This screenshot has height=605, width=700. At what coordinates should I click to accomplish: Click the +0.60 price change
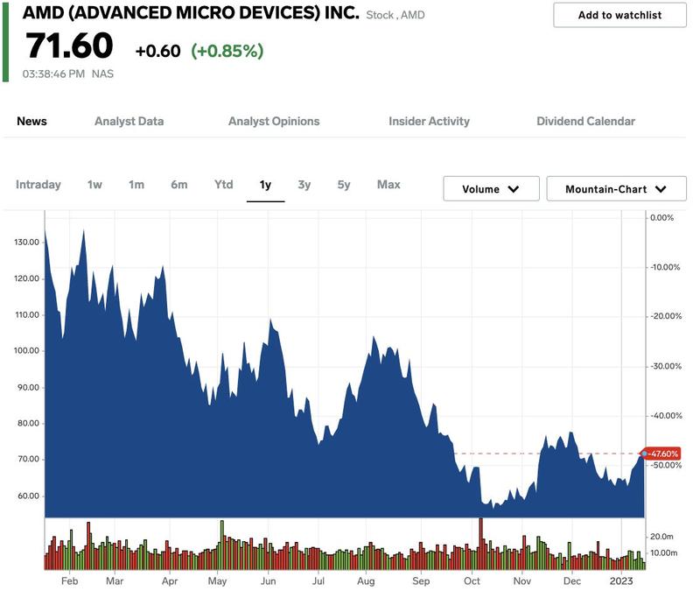coord(157,51)
